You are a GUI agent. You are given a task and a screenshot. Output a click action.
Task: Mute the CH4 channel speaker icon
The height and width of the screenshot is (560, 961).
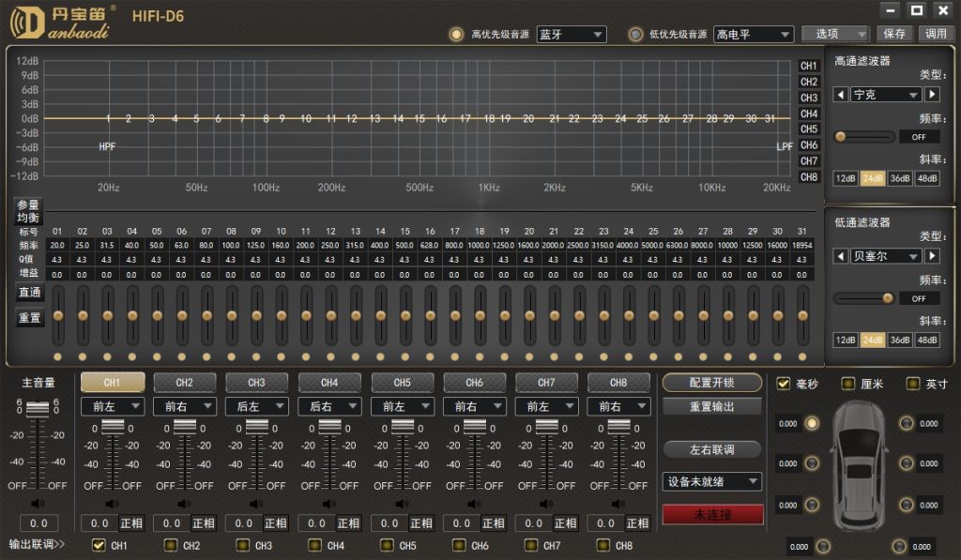pyautogui.click(x=329, y=504)
